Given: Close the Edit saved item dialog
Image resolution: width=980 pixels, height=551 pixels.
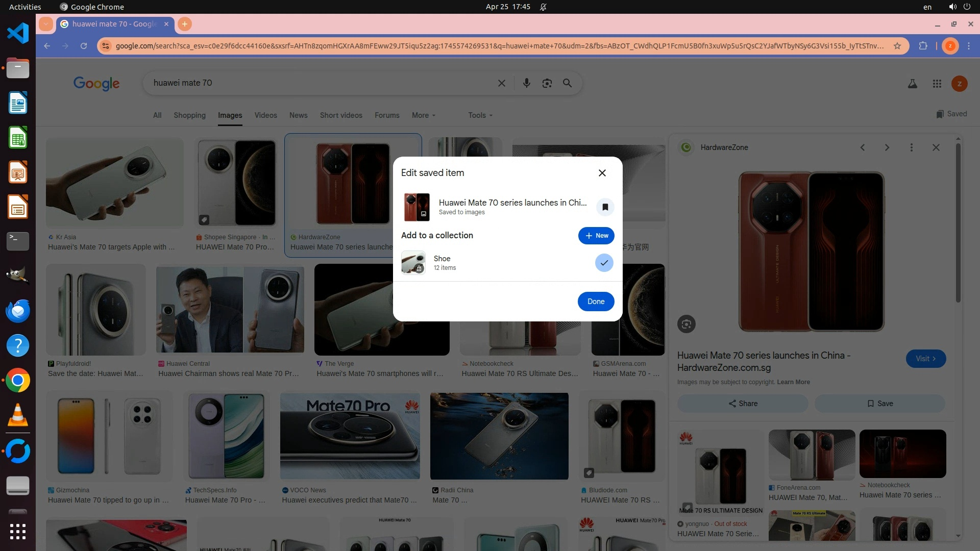Looking at the screenshot, I should 602,173.
